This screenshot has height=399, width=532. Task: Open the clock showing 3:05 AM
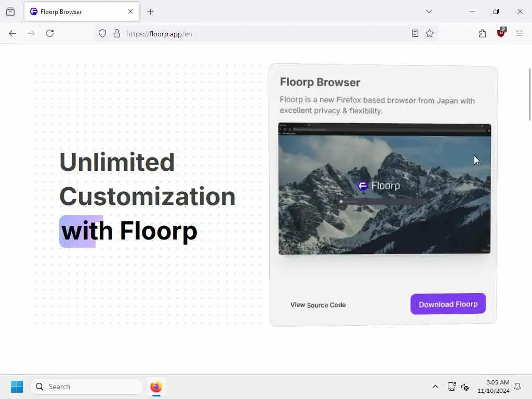click(494, 387)
